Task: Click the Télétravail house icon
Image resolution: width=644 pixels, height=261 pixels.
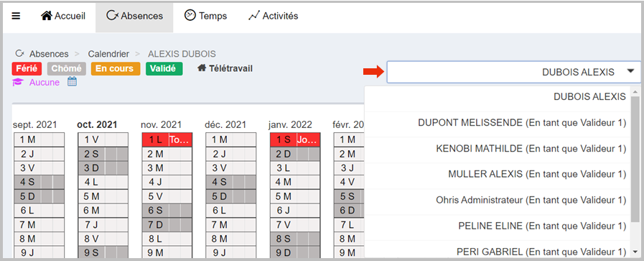Action: (202, 68)
